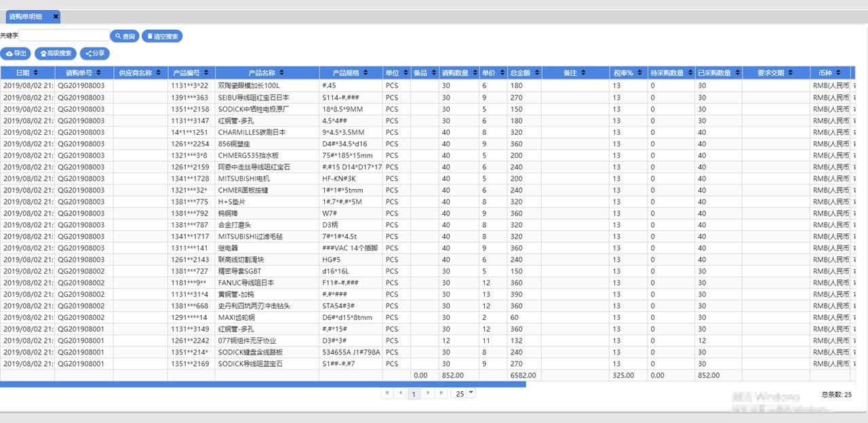Open 高级搜索 advanced search
Viewport: 868px width, 423px height.
[56, 54]
